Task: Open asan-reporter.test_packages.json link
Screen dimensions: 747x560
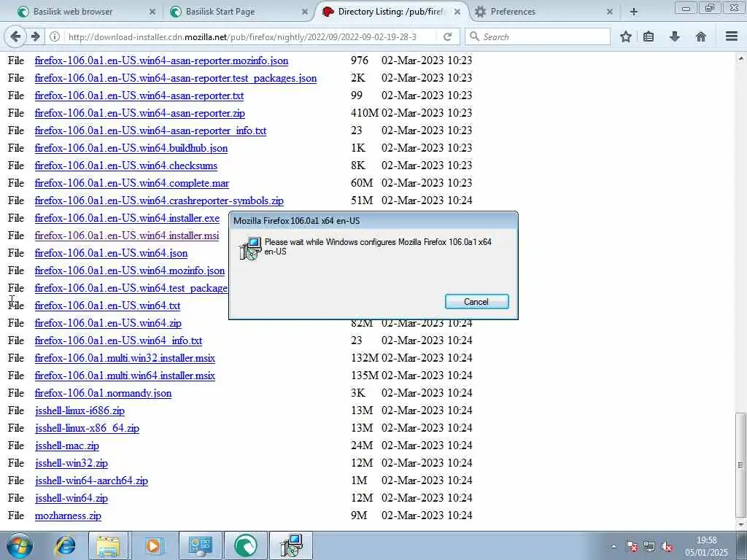Action: (x=176, y=78)
